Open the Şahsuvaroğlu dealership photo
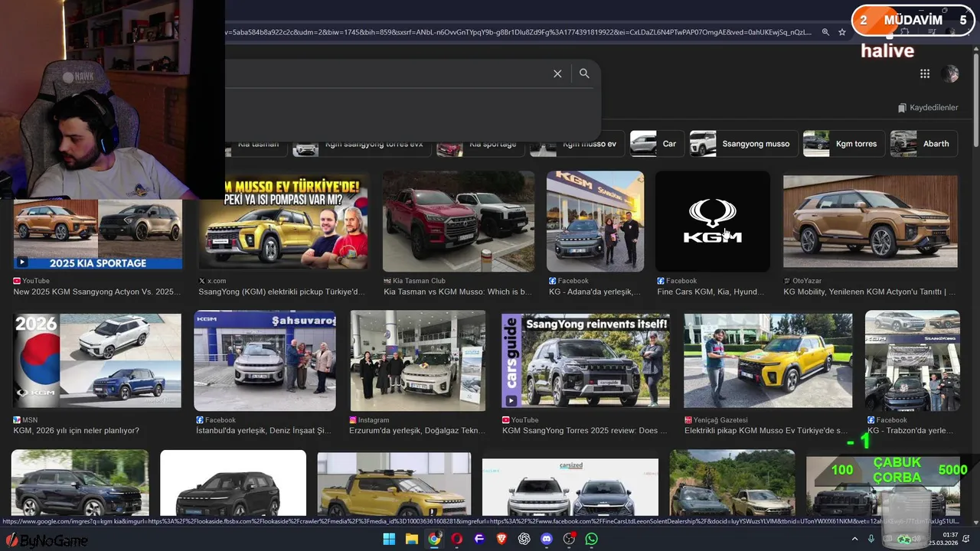The width and height of the screenshot is (980, 551). coord(265,360)
